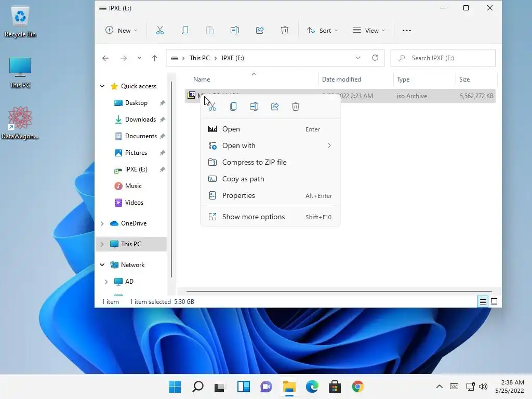This screenshot has width=532, height=399.
Task: Open the address bar history dropdown
Action: [x=357, y=58]
